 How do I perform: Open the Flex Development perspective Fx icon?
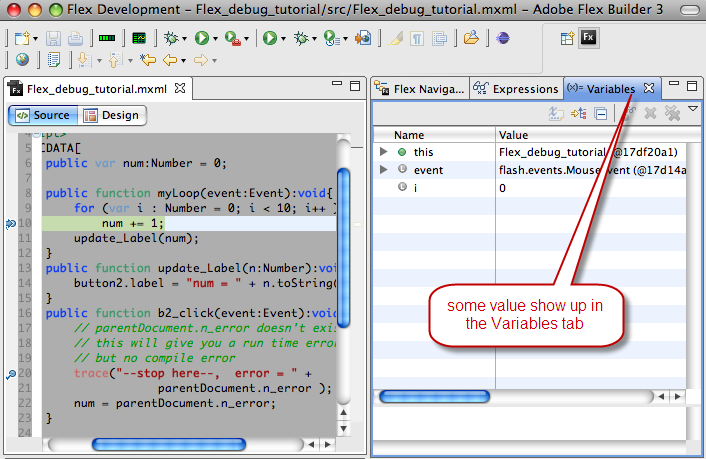(x=590, y=38)
